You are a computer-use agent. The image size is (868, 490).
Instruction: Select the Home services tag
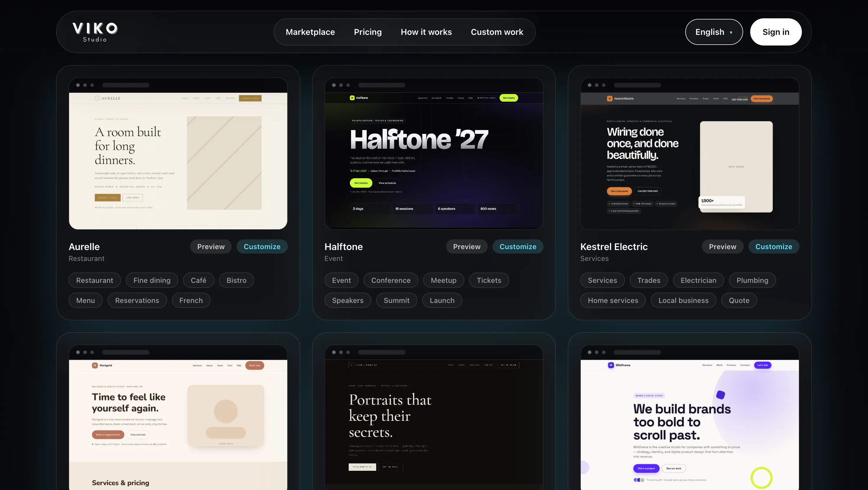point(613,301)
